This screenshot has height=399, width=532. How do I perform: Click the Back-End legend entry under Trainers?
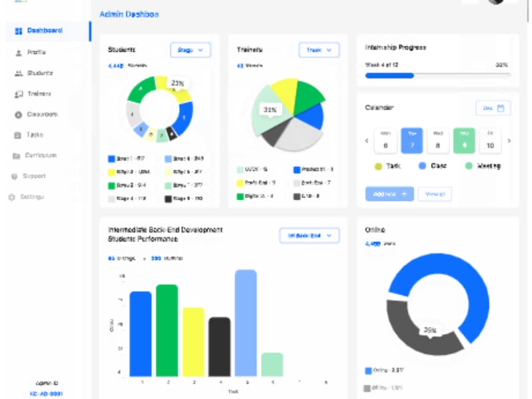point(312,183)
